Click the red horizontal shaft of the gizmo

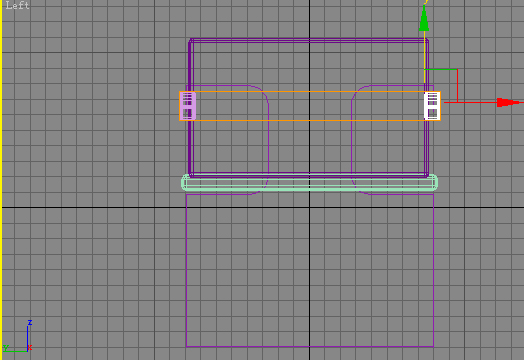(471, 102)
